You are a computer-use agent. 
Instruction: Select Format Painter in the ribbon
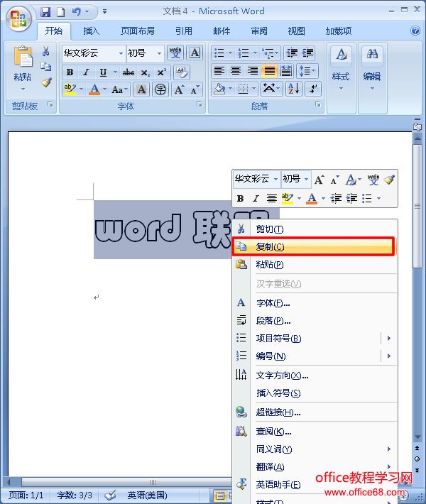[x=46, y=82]
